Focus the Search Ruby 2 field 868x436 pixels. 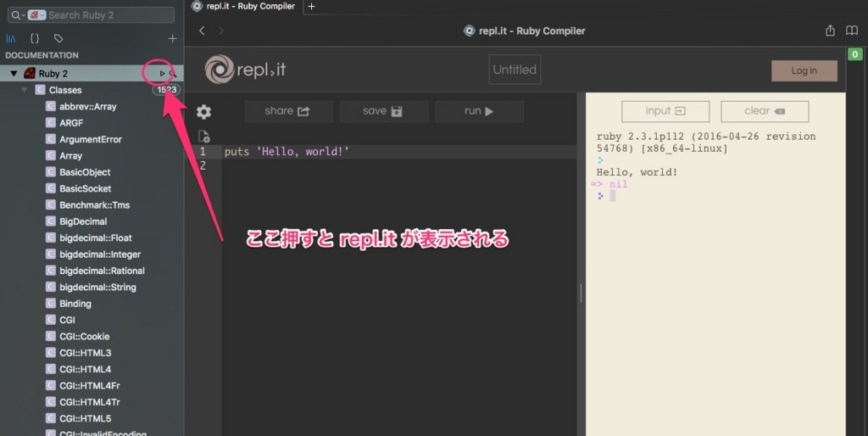(92, 15)
